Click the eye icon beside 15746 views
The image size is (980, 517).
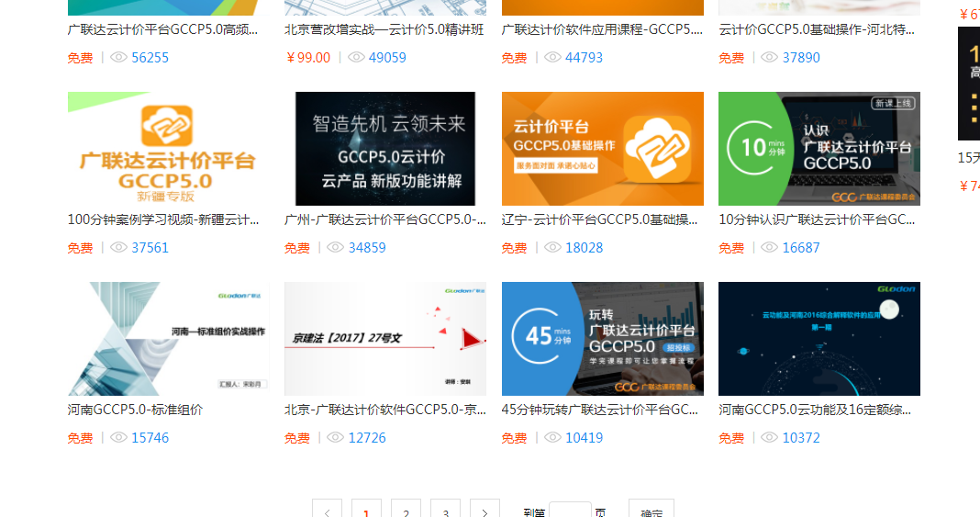click(x=118, y=437)
